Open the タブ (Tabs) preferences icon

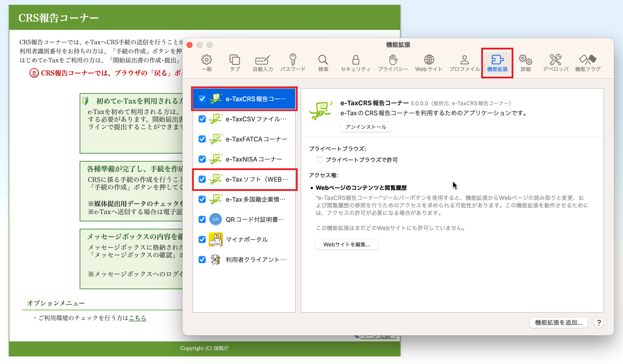coord(235,63)
